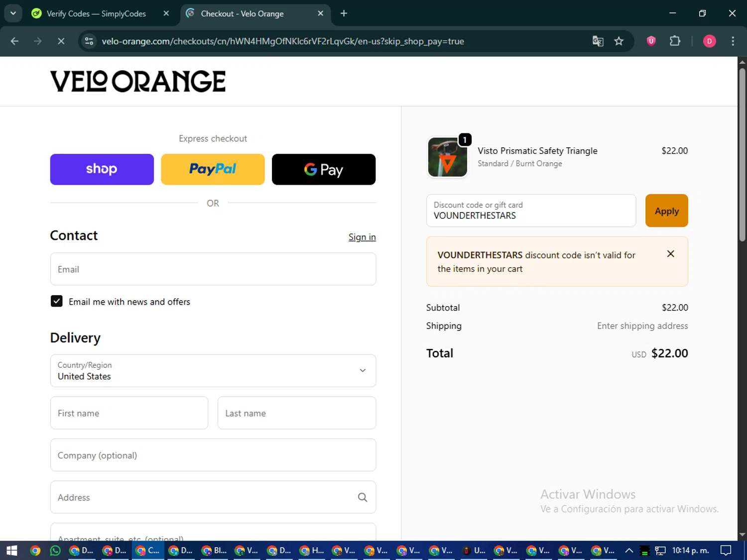Switch to the taskbar window labeled U...
The width and height of the screenshot is (747, 560).
click(474, 551)
